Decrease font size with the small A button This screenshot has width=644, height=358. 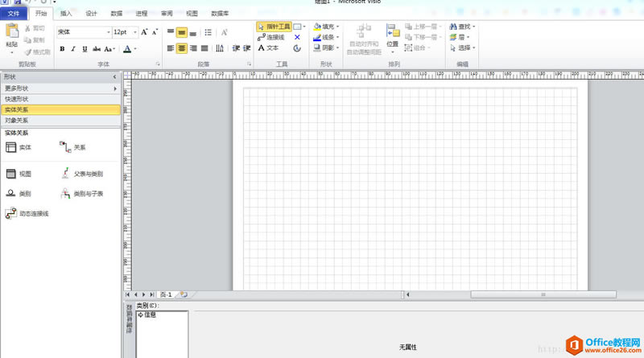pyautogui.click(x=155, y=32)
